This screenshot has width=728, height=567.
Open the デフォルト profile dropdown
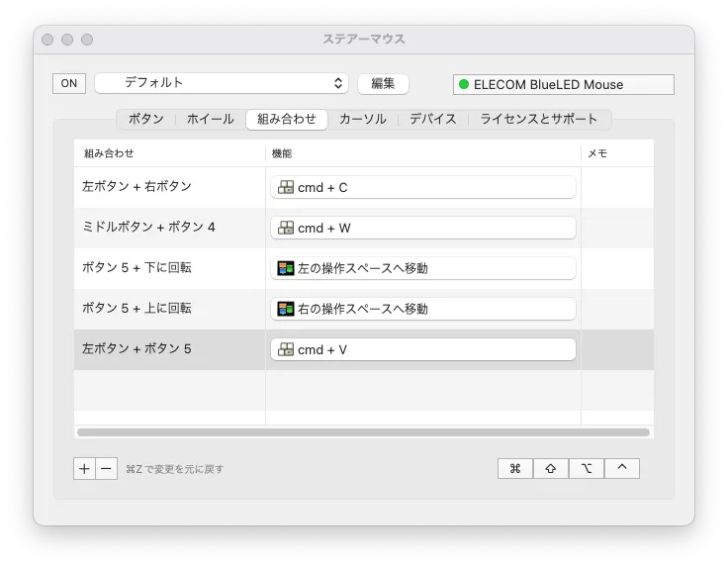222,83
